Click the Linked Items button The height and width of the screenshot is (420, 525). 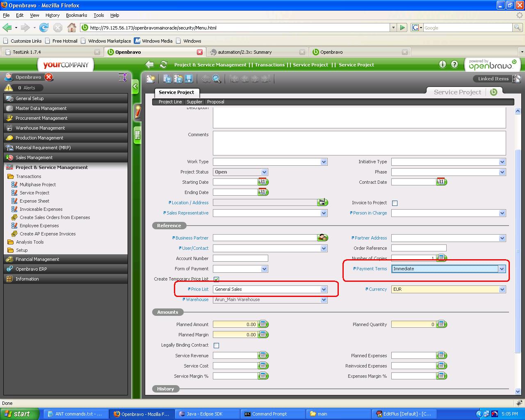click(493, 79)
